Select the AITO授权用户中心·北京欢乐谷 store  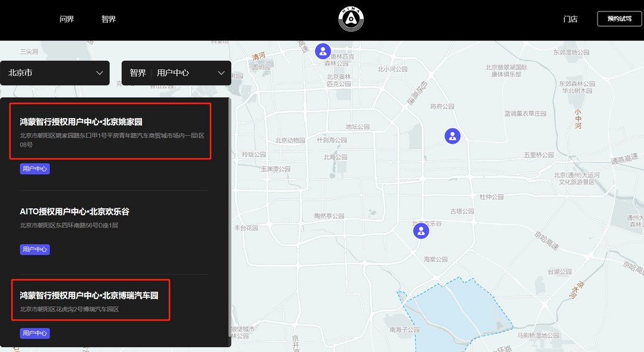click(75, 212)
